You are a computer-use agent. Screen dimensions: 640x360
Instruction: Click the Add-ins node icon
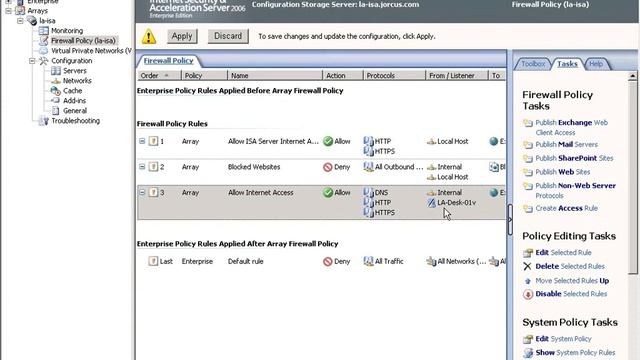pos(56,100)
